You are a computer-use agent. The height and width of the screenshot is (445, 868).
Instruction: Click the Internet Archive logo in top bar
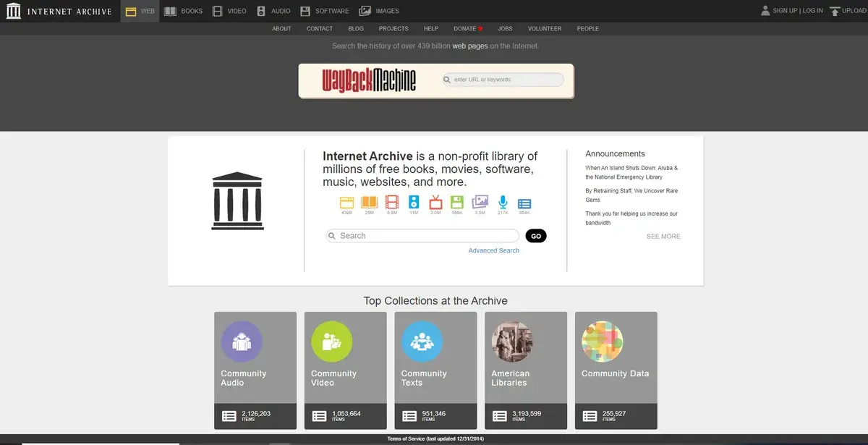tap(59, 11)
